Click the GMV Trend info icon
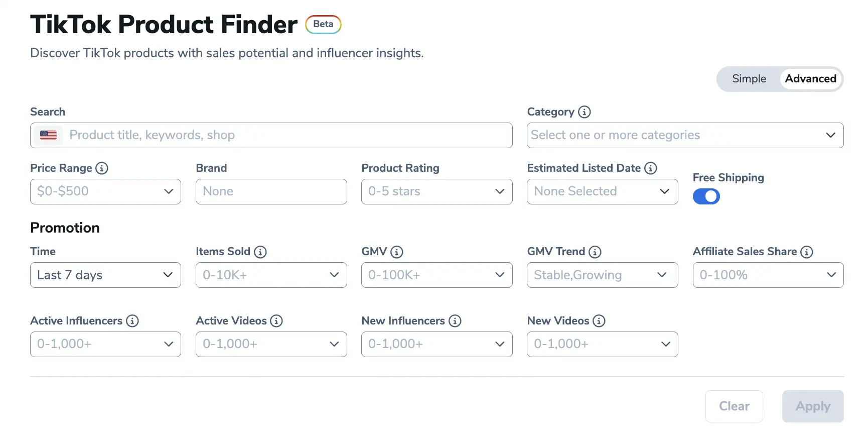The height and width of the screenshot is (438, 868). click(595, 252)
